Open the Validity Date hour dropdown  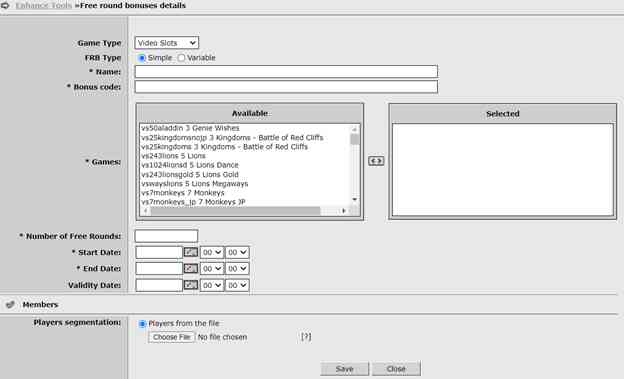coord(212,285)
